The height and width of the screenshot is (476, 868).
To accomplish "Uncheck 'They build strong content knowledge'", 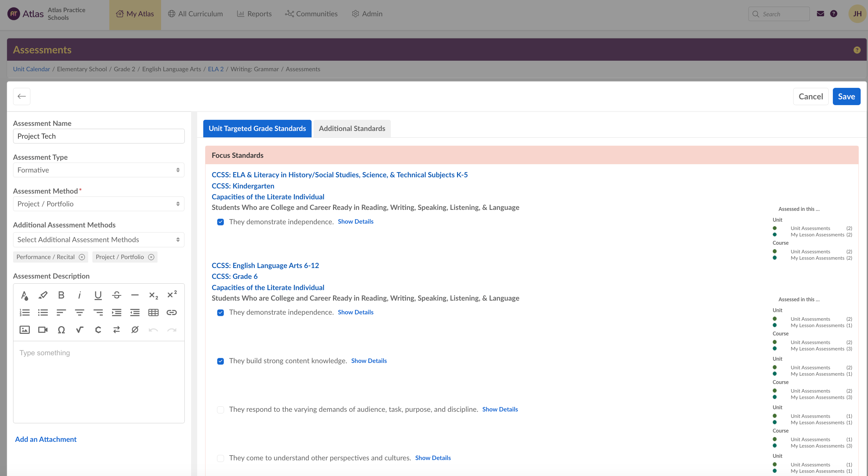I will tap(221, 361).
